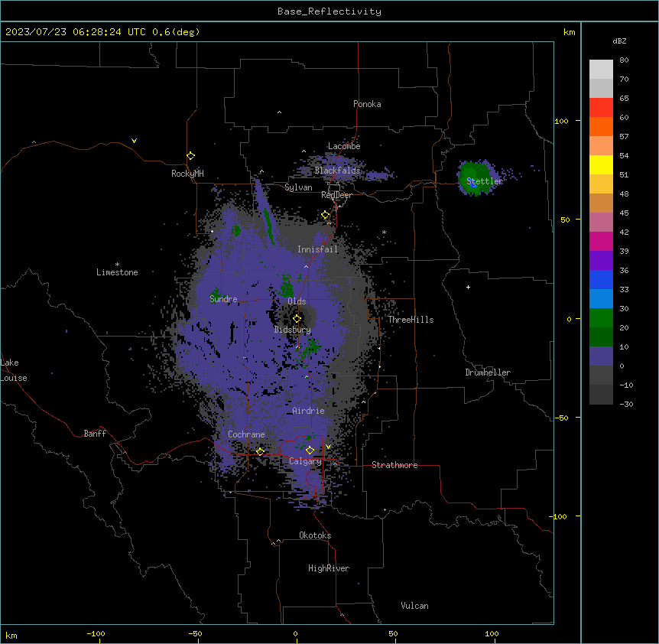Click the pink 42-45 dBZ legend swatch
Image resolution: width=659 pixels, height=644 pixels.
coord(601,222)
